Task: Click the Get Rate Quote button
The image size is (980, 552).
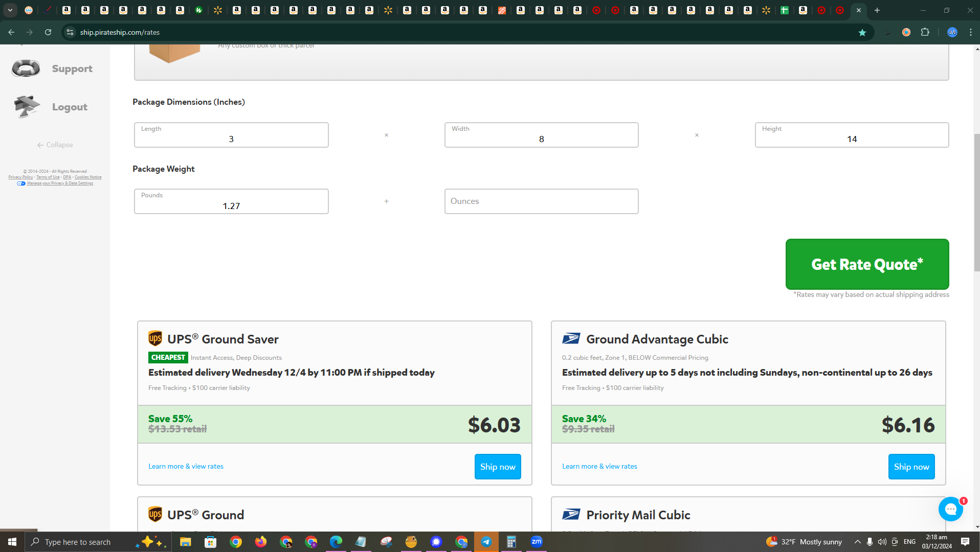Action: [867, 264]
